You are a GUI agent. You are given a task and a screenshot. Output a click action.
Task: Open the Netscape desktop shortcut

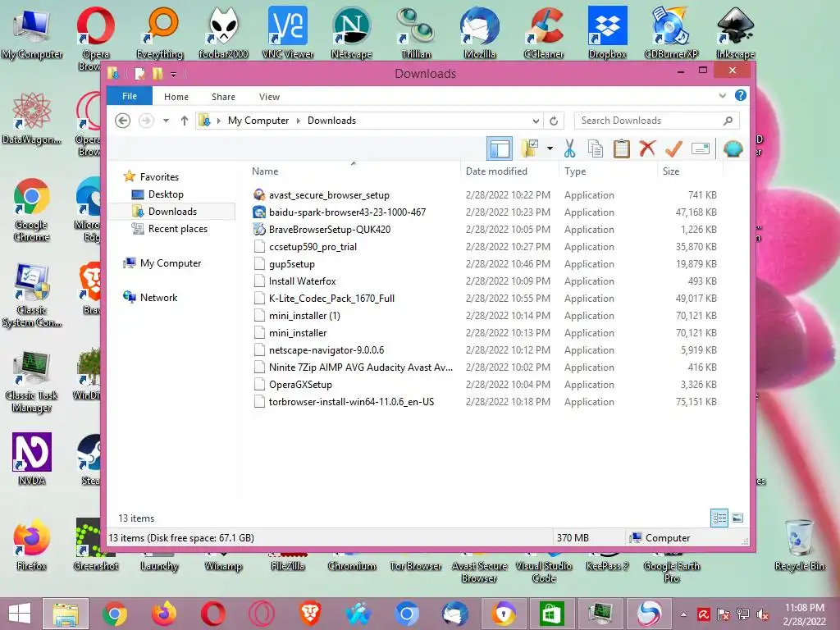point(351,32)
